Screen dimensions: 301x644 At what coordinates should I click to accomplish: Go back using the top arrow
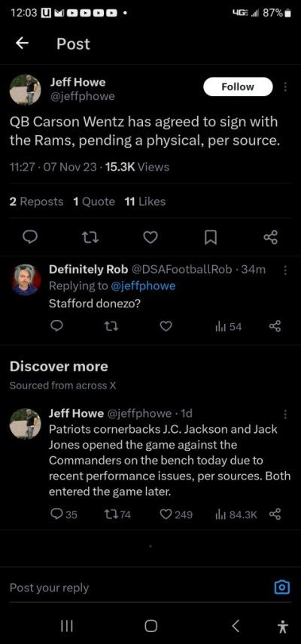click(23, 44)
